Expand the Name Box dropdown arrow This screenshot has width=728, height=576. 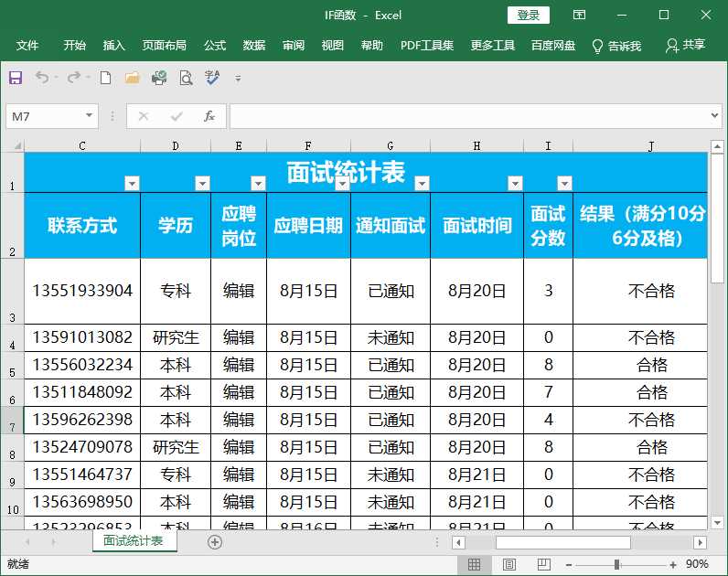click(90, 116)
